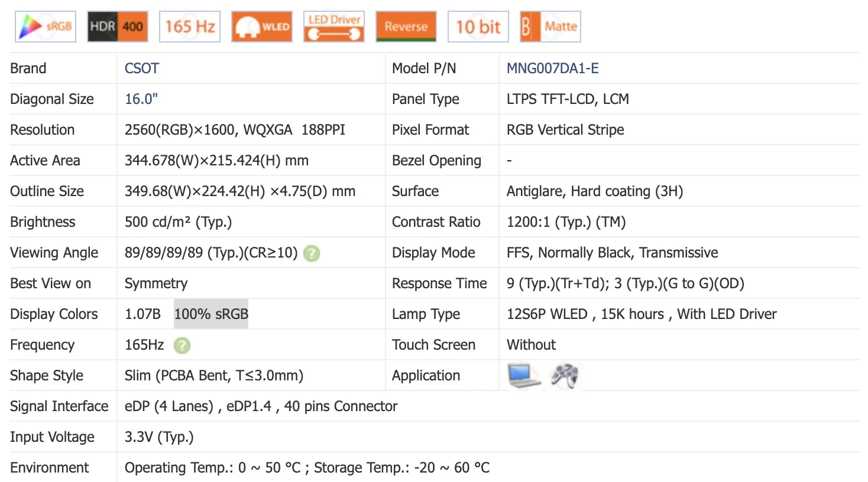Click the 12S6P WLED lamp type value
868x482 pixels.
click(x=642, y=314)
